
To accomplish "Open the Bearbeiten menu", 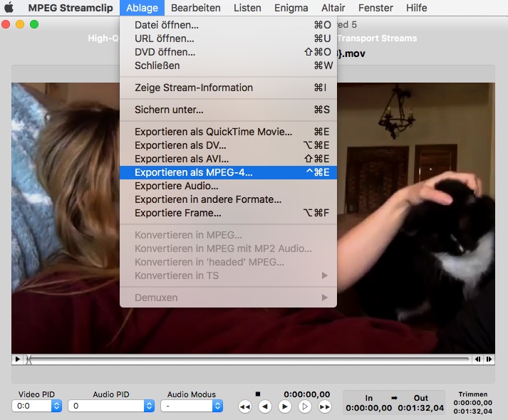I will coord(196,7).
